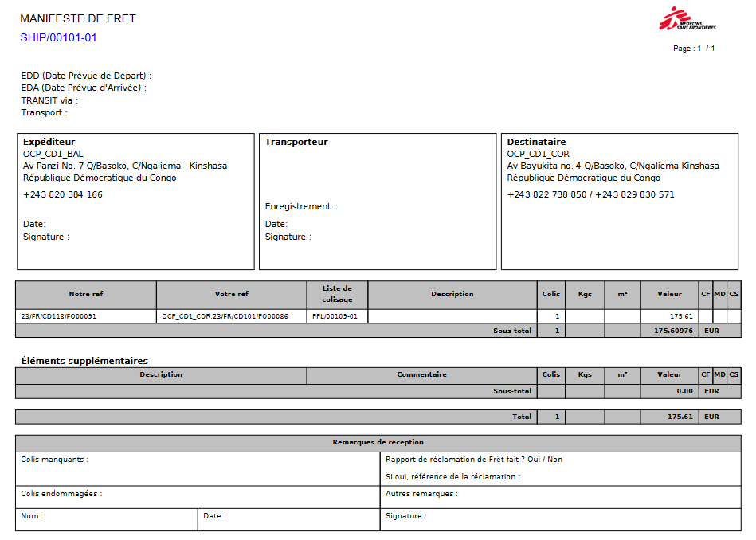The height and width of the screenshot is (540, 756).
Task: Click EDD (Date Prévue de Départ) label
Action: [x=86, y=76]
